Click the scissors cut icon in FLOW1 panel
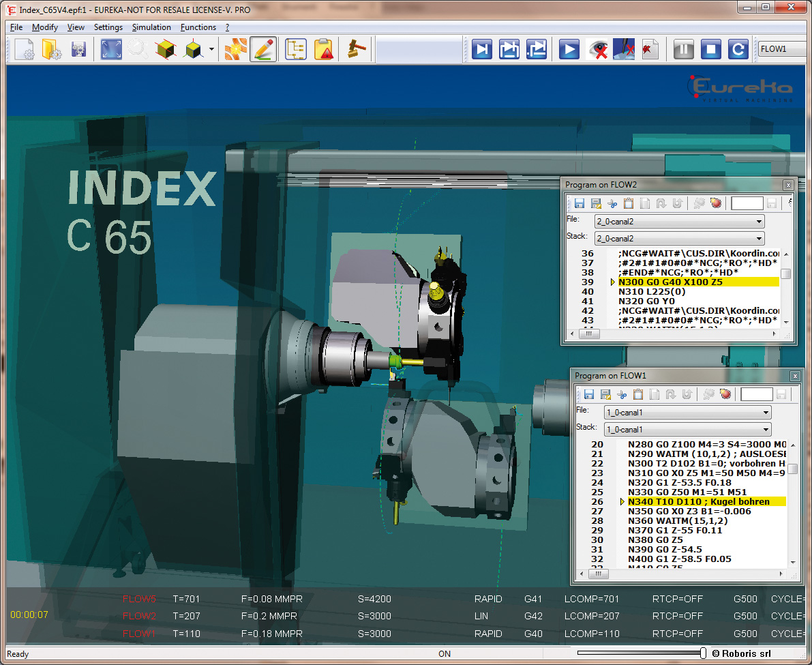The image size is (812, 665). (x=622, y=395)
